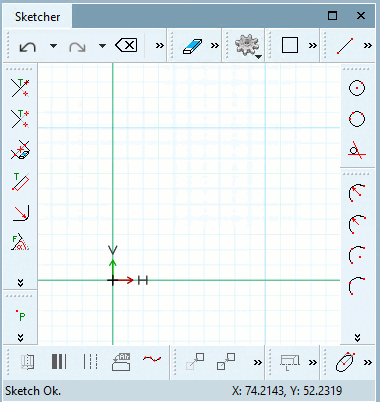
Task: Expand the chevron next to the Ellipse tool
Action: tap(368, 362)
